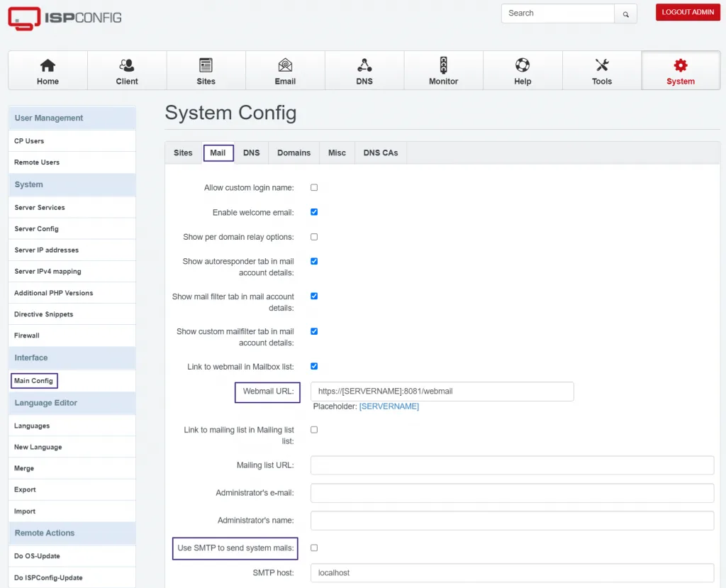
Task: Toggle Show mail filter tab checkbox
Action: coord(314,296)
